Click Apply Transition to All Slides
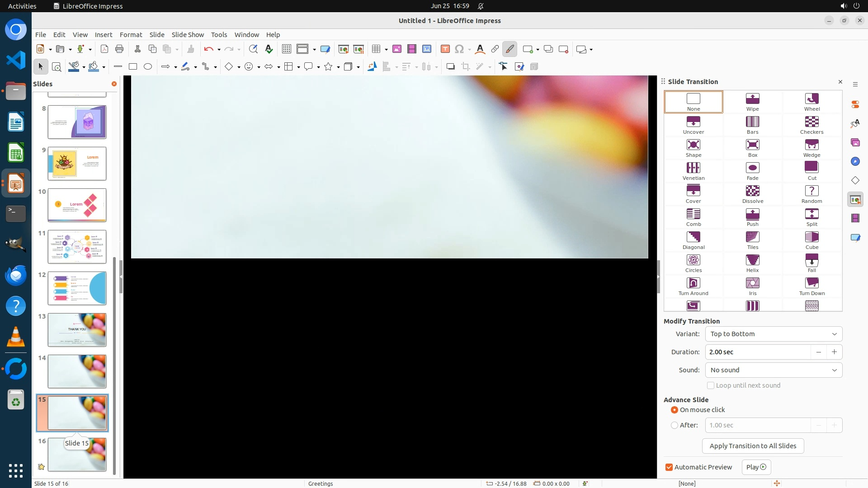 pyautogui.click(x=752, y=446)
